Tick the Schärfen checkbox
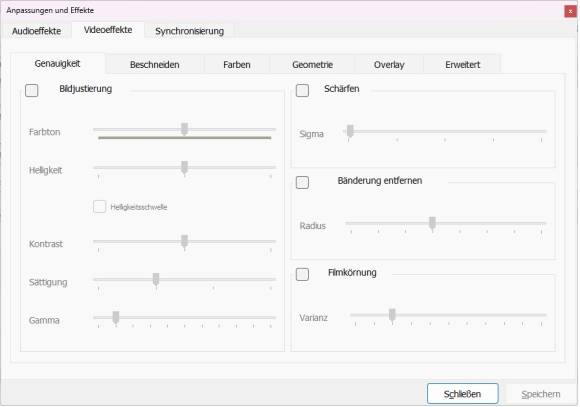 coord(302,90)
